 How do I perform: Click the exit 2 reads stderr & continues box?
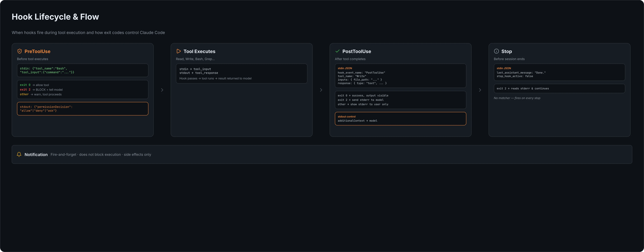pos(559,89)
